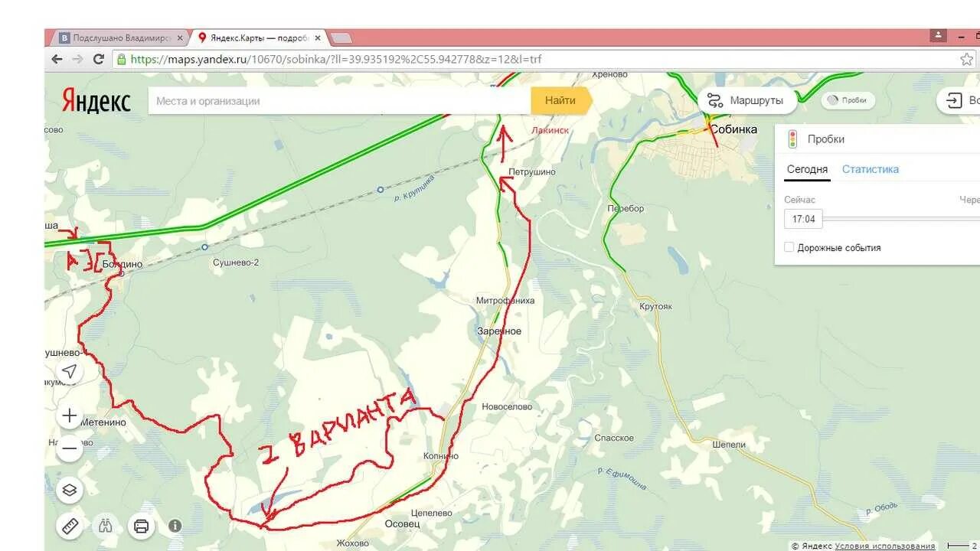Screen dimensions: 980x551
Task: Click the Сейчас label in traffic panel
Action: [x=800, y=200]
